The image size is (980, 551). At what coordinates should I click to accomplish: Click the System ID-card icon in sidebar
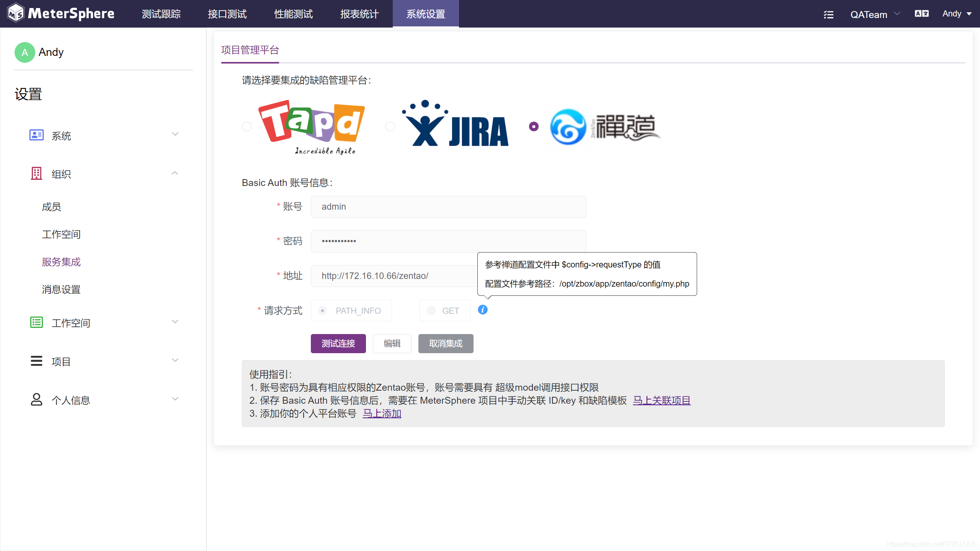[x=36, y=135]
